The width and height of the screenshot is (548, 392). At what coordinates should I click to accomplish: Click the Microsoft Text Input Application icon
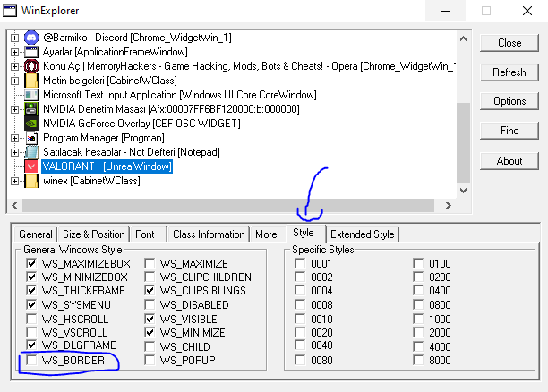(x=31, y=95)
